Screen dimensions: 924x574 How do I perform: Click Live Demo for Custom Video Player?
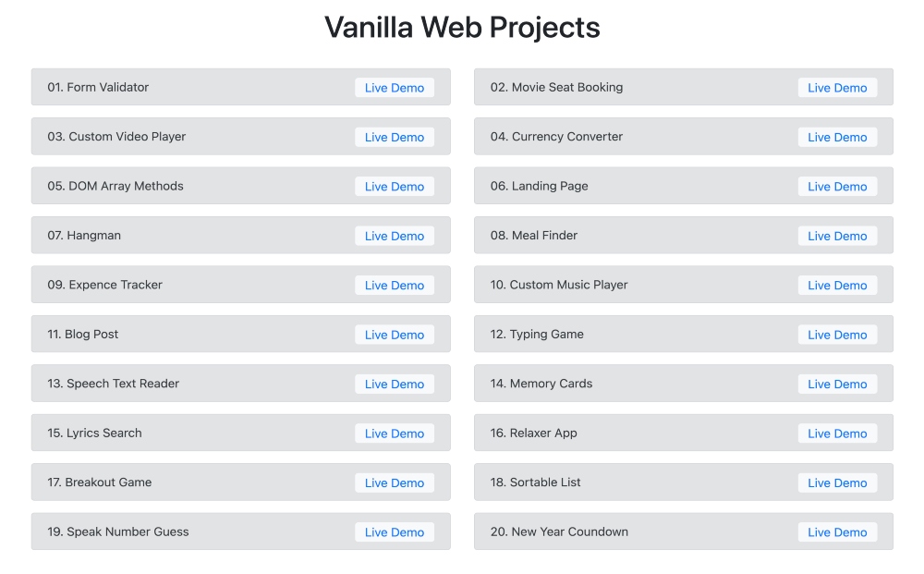coord(395,137)
